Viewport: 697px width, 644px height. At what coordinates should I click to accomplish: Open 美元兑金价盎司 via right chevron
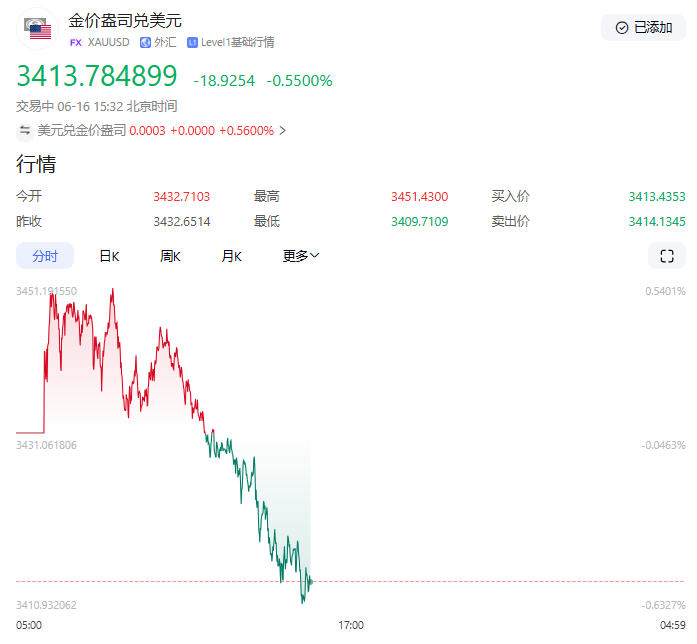point(283,130)
